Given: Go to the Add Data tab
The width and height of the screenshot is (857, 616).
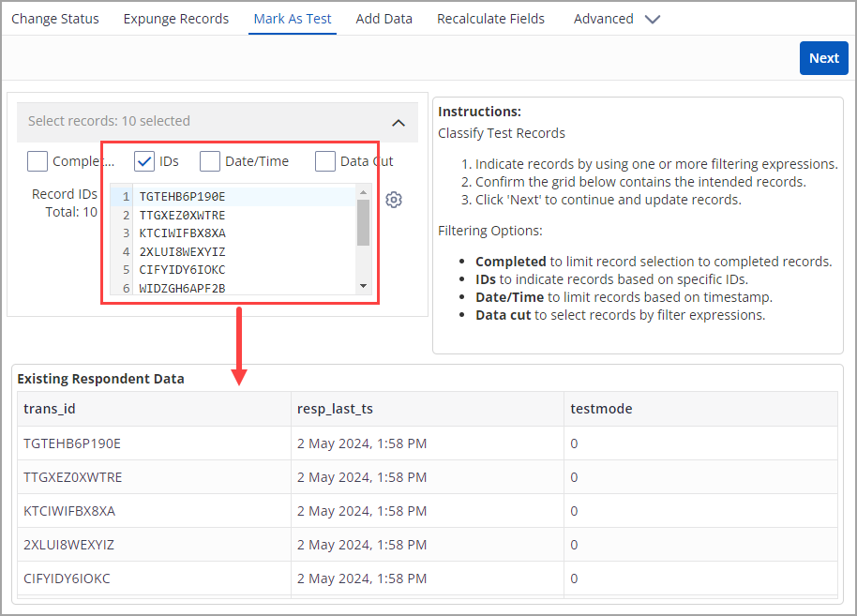Looking at the screenshot, I should tap(383, 19).
